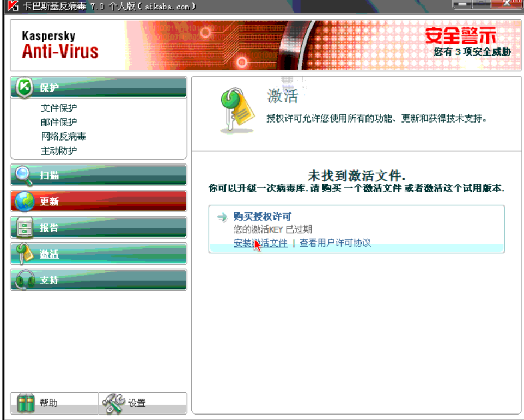Open the 更新 section
This screenshot has height=420, width=524.
point(99,202)
